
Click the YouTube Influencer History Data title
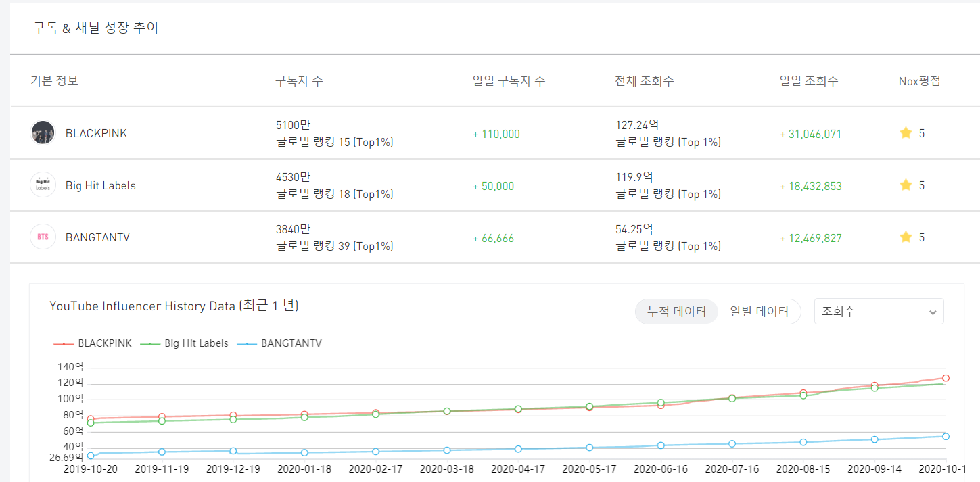pos(174,306)
